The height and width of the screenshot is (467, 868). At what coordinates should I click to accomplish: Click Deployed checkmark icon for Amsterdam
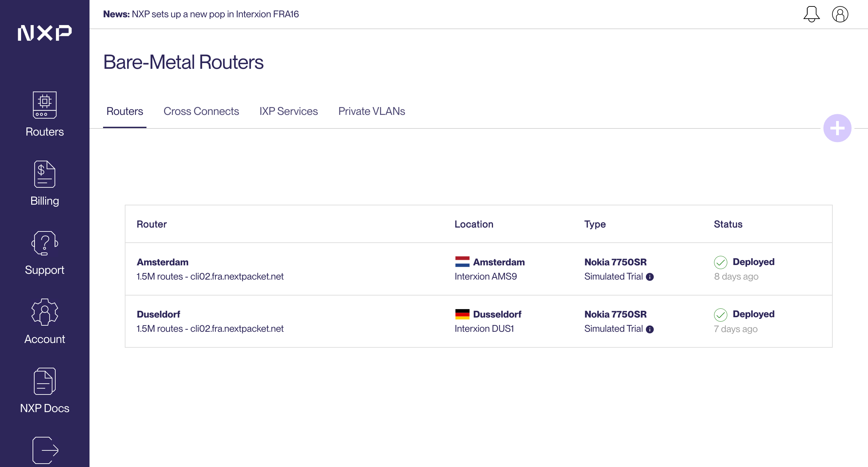point(721,262)
